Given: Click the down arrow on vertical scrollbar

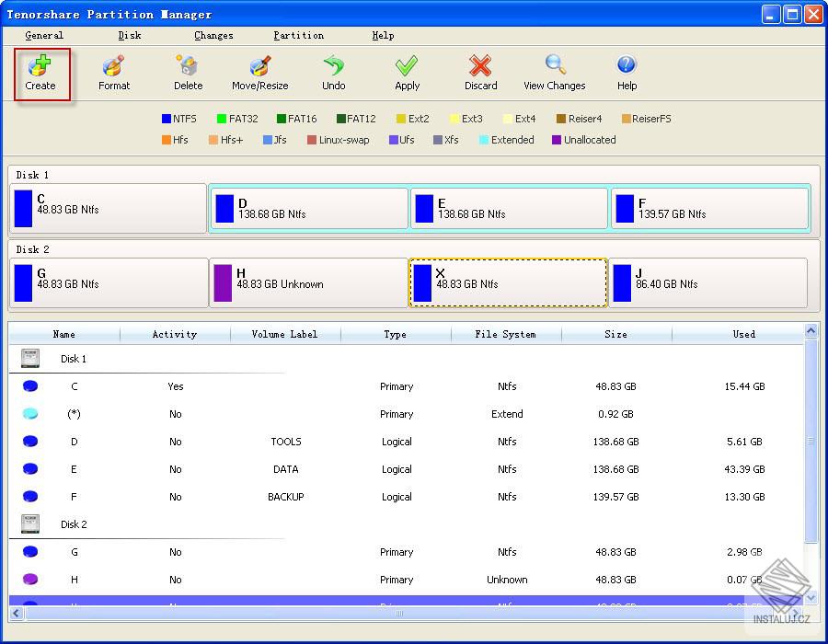Looking at the screenshot, I should point(811,596).
